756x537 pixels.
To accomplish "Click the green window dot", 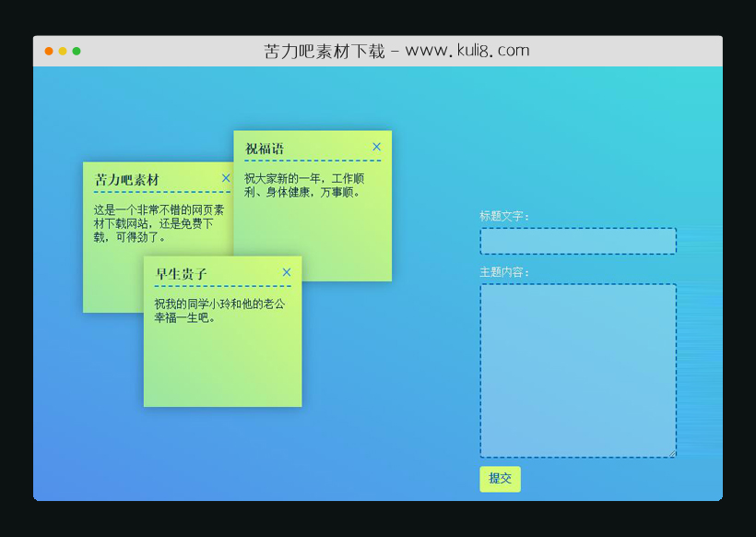I will point(77,52).
